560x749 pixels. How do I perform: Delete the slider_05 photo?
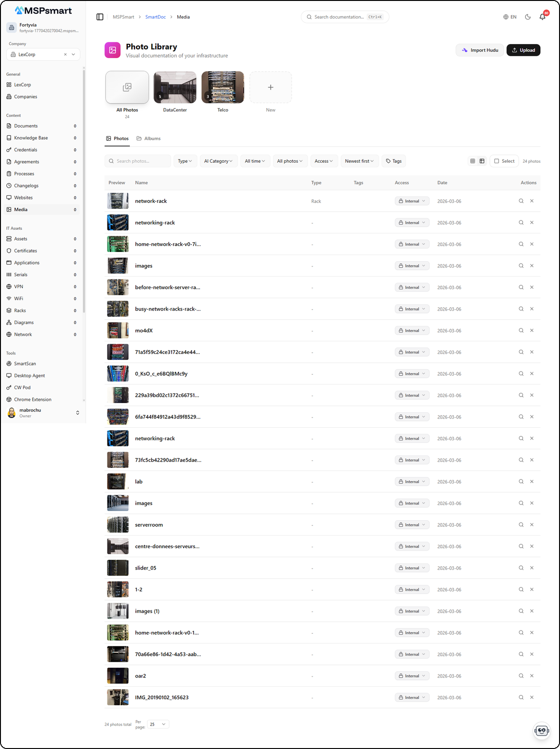click(532, 568)
